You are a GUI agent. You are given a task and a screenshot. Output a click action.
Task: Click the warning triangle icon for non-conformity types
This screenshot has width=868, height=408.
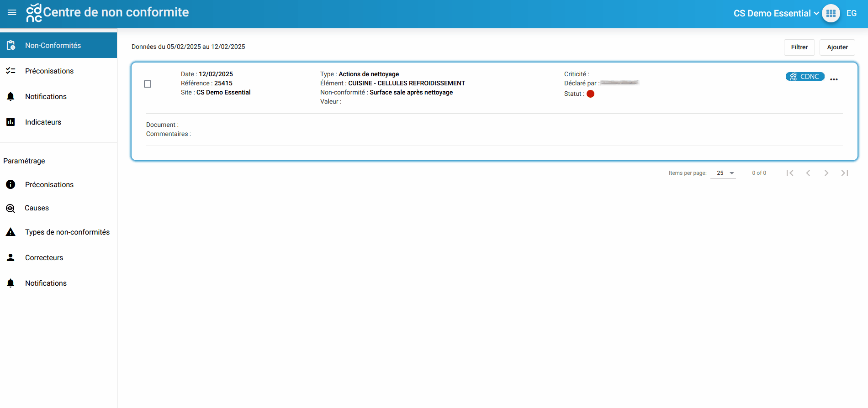(x=11, y=232)
